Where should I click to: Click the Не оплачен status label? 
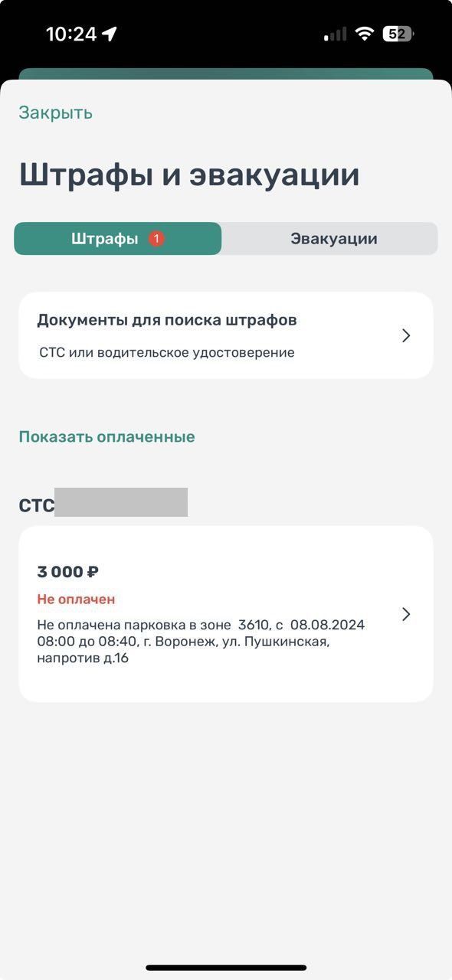tap(76, 599)
